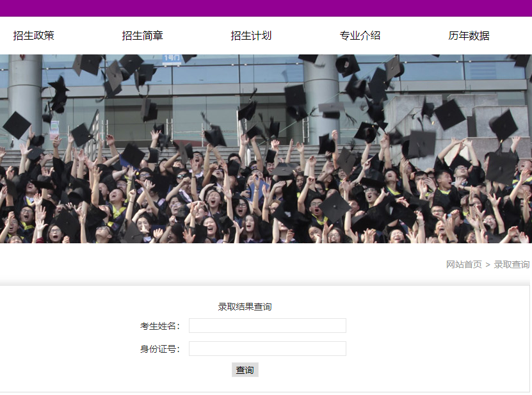Open the 招生政策 menu item
Screen dimensions: 532x395
(34, 36)
